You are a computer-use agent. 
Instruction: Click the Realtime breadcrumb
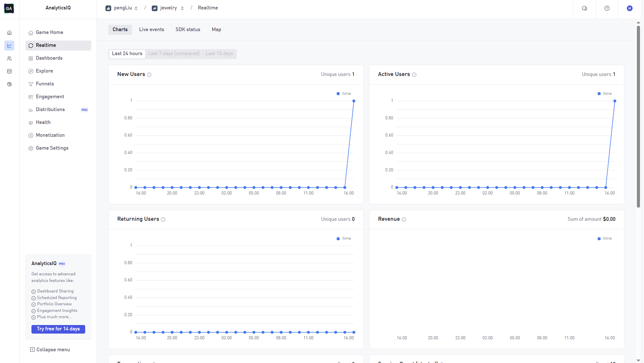pos(208,8)
